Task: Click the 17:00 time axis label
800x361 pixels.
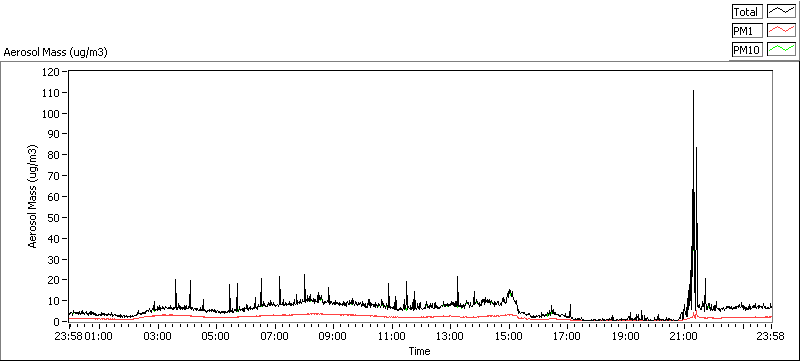Action: [x=567, y=336]
